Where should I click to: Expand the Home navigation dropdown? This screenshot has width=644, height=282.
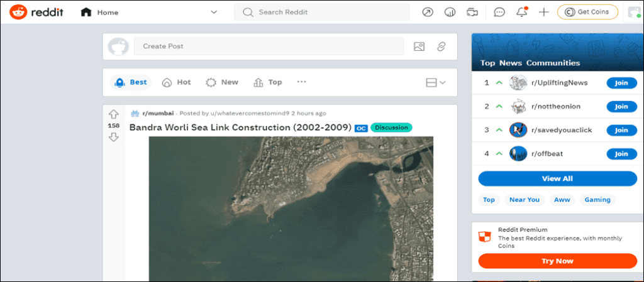214,12
